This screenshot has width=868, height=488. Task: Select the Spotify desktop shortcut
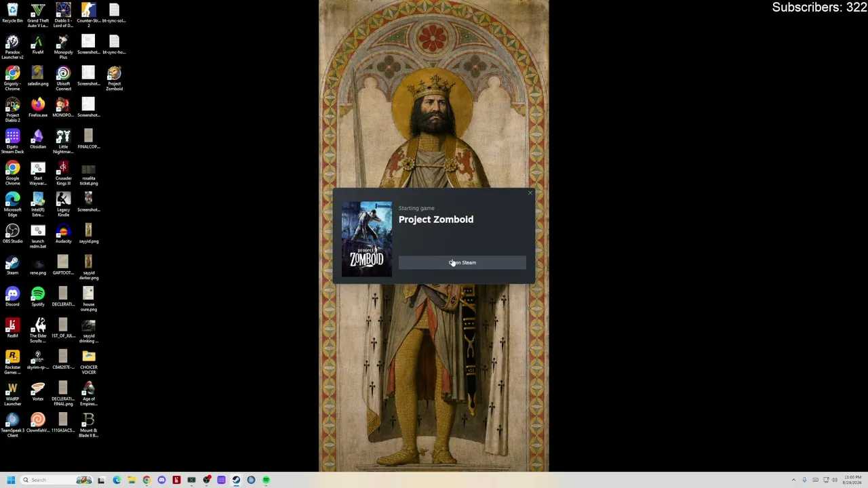pyautogui.click(x=38, y=297)
